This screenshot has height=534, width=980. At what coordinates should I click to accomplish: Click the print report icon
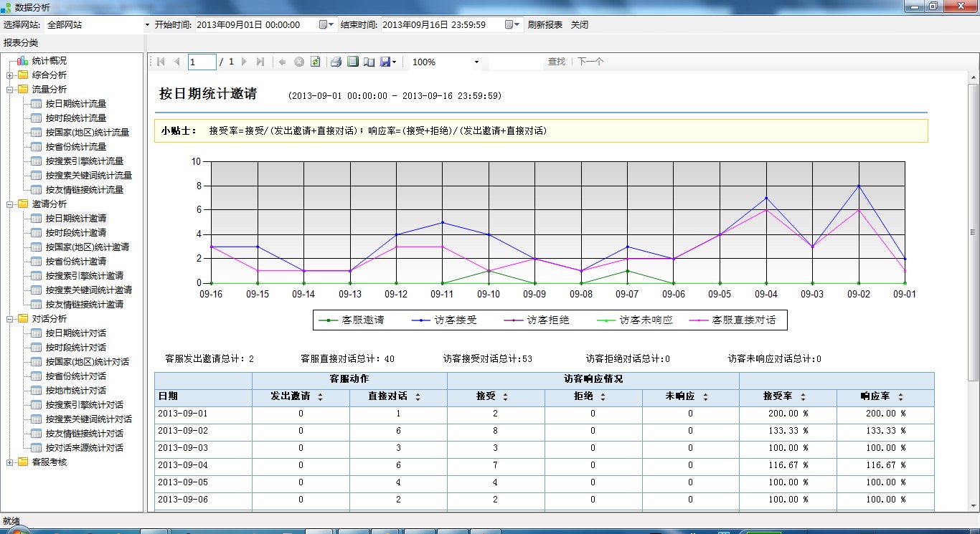click(x=336, y=62)
